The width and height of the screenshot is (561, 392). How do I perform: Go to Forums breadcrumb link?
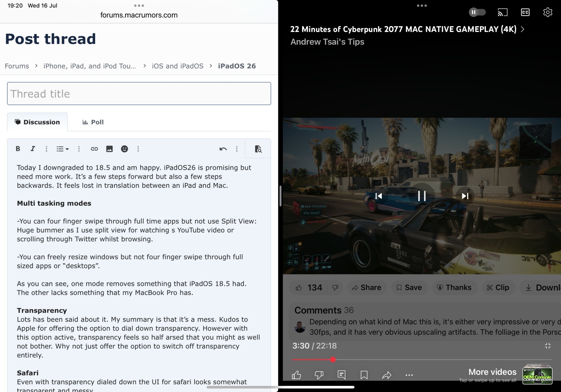pyautogui.click(x=17, y=66)
